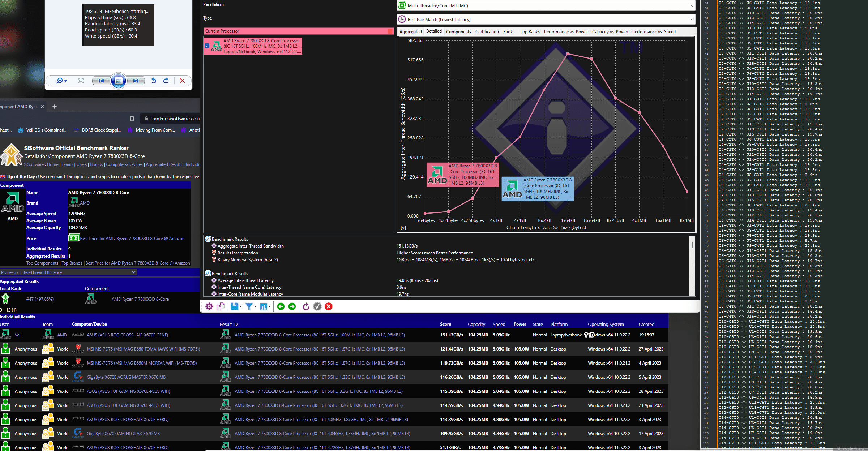Open the Teams link in ranker navigation
This screenshot has height=451, width=868.
(x=67, y=164)
